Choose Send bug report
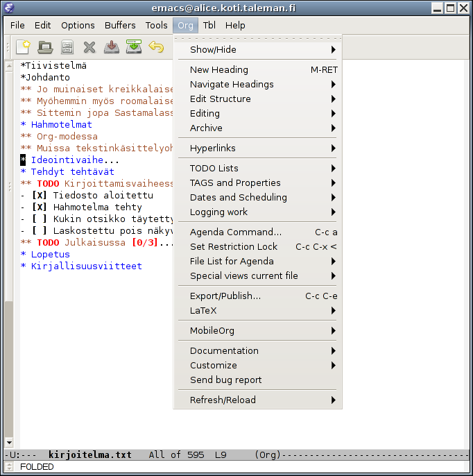The image size is (473, 476). click(x=257, y=380)
